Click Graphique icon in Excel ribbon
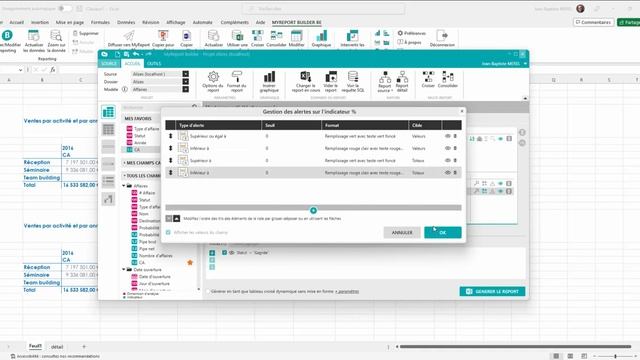The height and width of the screenshot is (360, 640). tap(322, 36)
